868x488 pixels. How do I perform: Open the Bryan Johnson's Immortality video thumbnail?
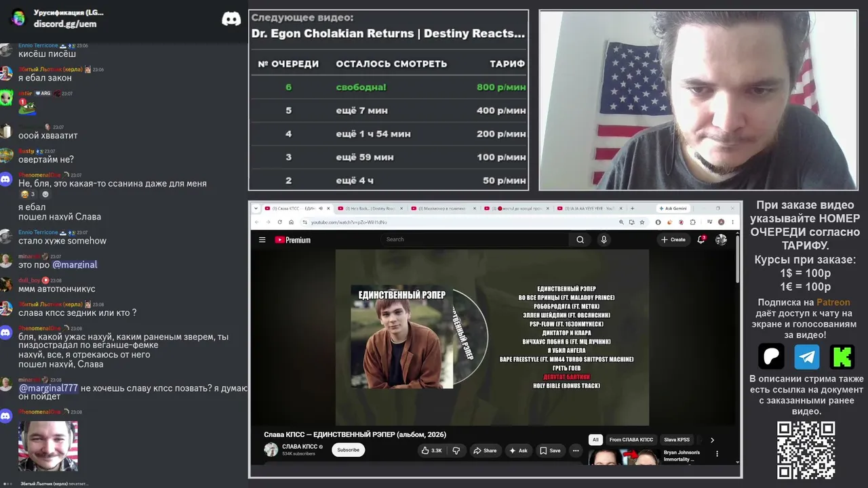[624, 457]
